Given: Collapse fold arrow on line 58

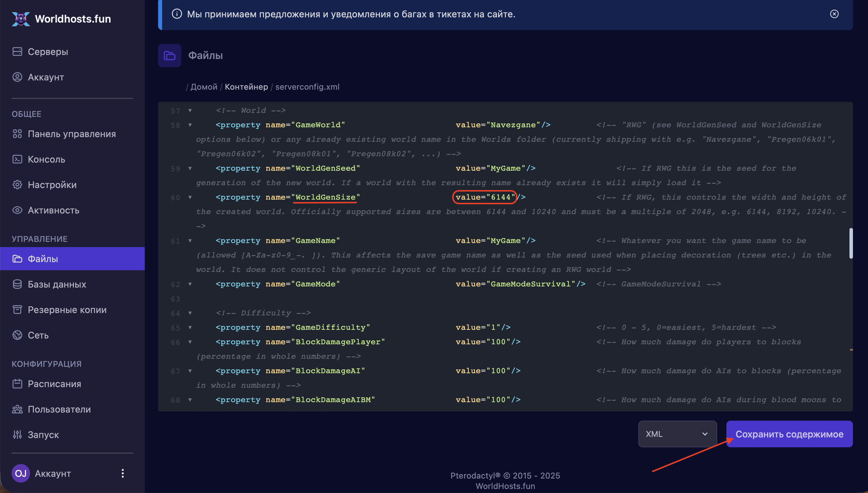Looking at the screenshot, I should click(190, 125).
